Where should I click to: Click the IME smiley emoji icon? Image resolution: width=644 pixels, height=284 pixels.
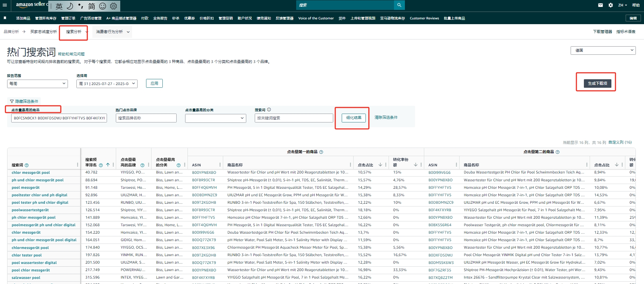[x=103, y=6]
